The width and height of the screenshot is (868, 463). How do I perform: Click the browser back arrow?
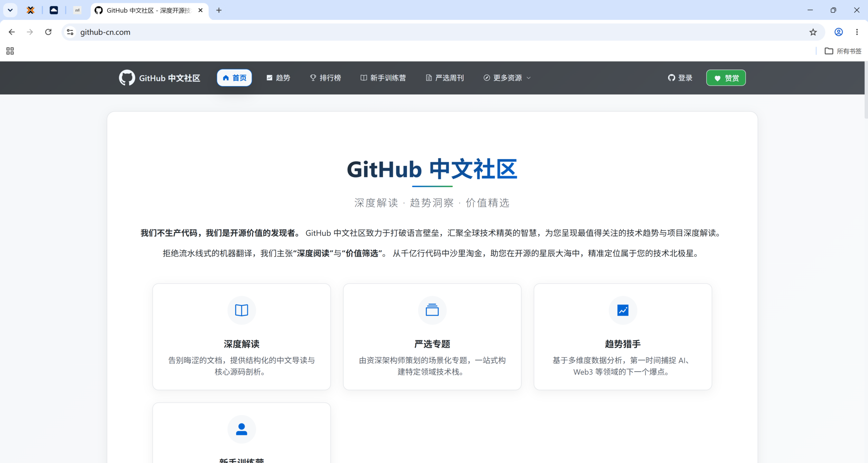coord(12,32)
